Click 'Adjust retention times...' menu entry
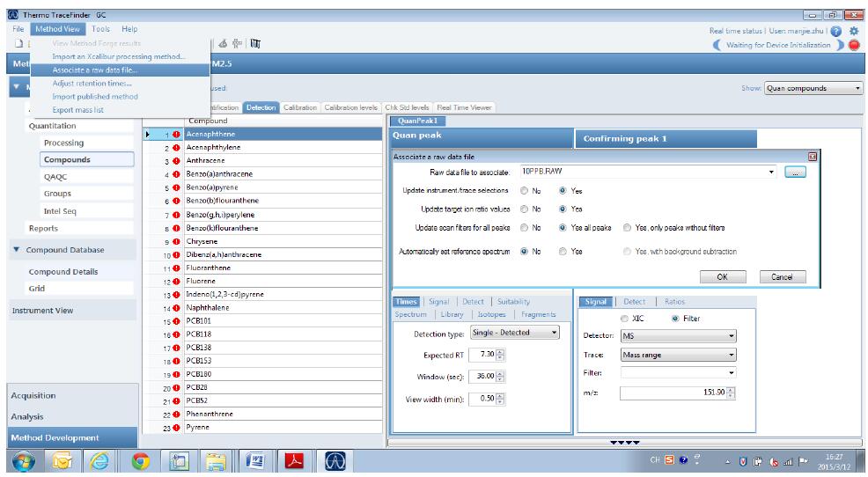This screenshot has height=477, width=868. pos(86,83)
